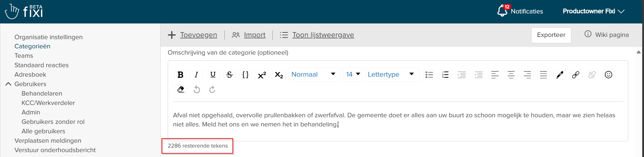Toggle bold text formatting
Viewport: 644px width, 157px height.
click(180, 75)
